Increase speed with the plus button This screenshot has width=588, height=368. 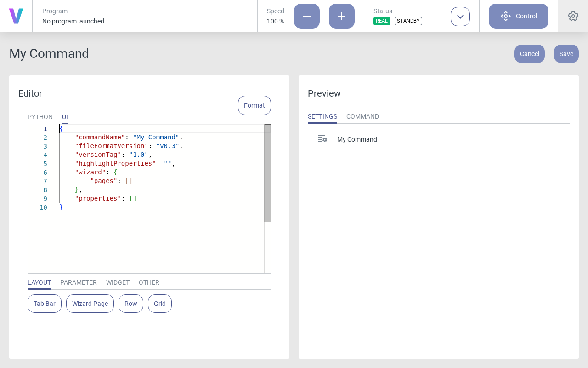click(x=342, y=16)
